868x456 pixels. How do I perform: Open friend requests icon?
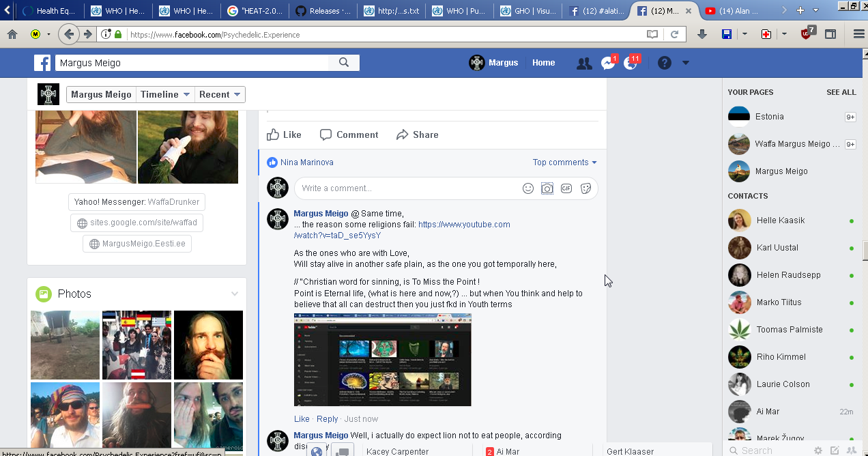point(584,63)
